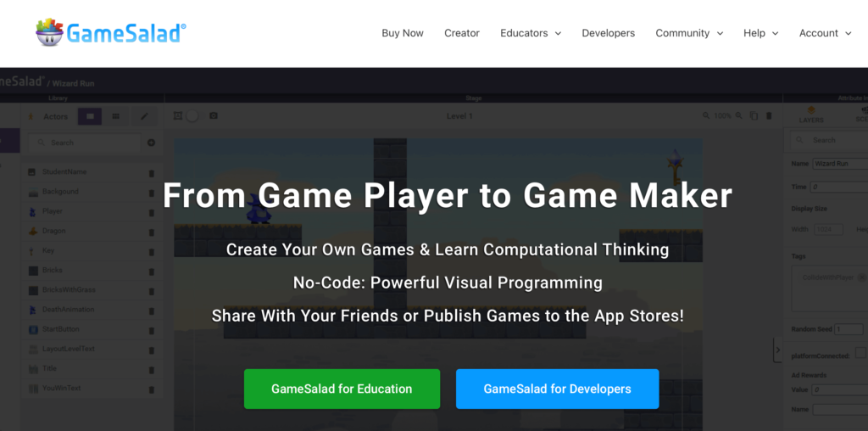Remove the CollideWithPlayer tag
This screenshot has width=868, height=431.
click(x=861, y=277)
